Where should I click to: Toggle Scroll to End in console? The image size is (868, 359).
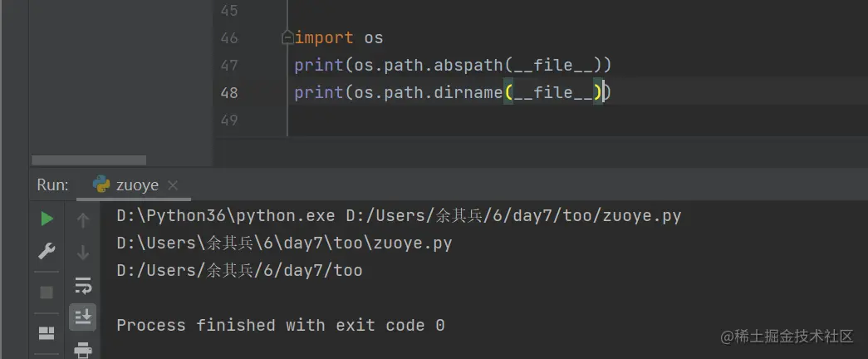(83, 316)
